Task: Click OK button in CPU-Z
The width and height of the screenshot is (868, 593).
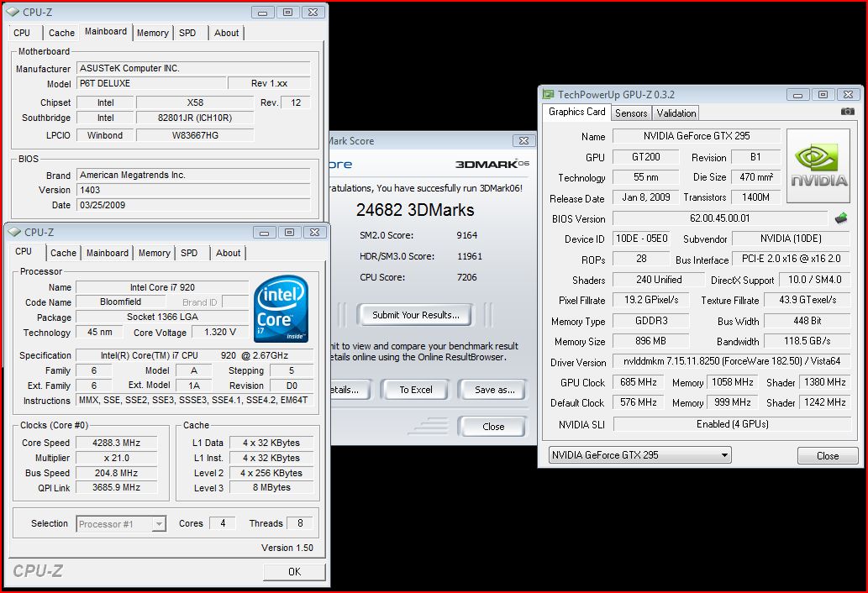Action: coord(294,571)
